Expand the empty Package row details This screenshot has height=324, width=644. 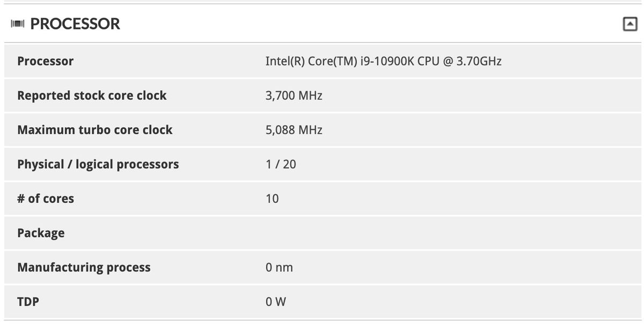coord(41,232)
